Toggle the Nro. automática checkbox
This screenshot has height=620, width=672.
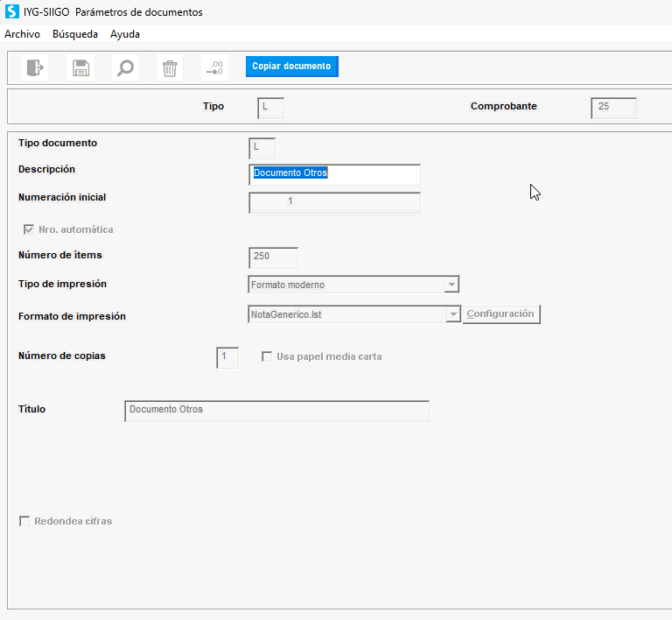pyautogui.click(x=29, y=229)
